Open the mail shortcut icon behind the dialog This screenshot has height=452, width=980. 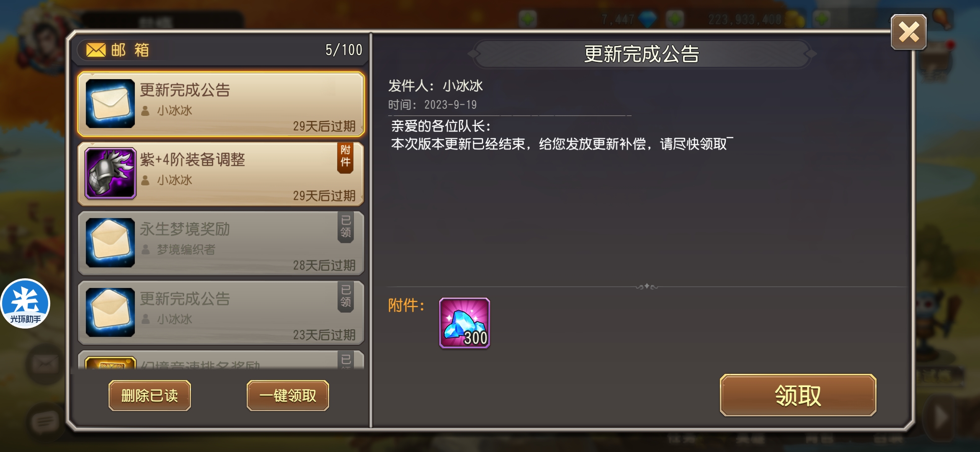[x=46, y=364]
